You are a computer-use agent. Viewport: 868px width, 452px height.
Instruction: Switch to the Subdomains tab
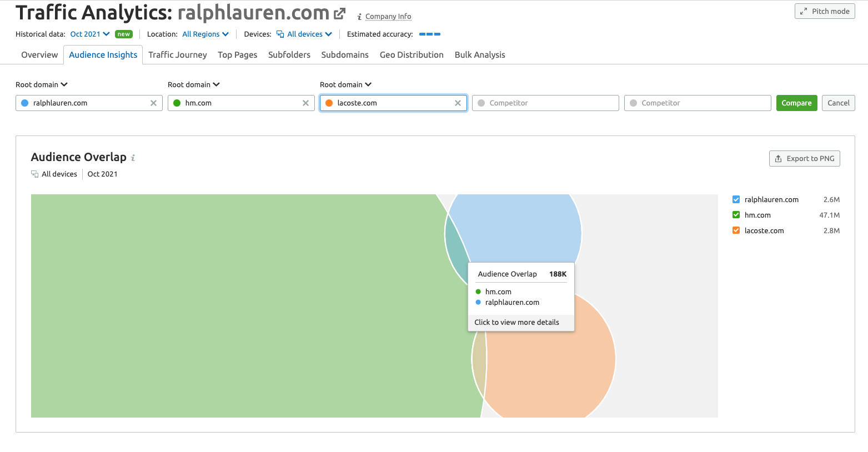pyautogui.click(x=345, y=55)
